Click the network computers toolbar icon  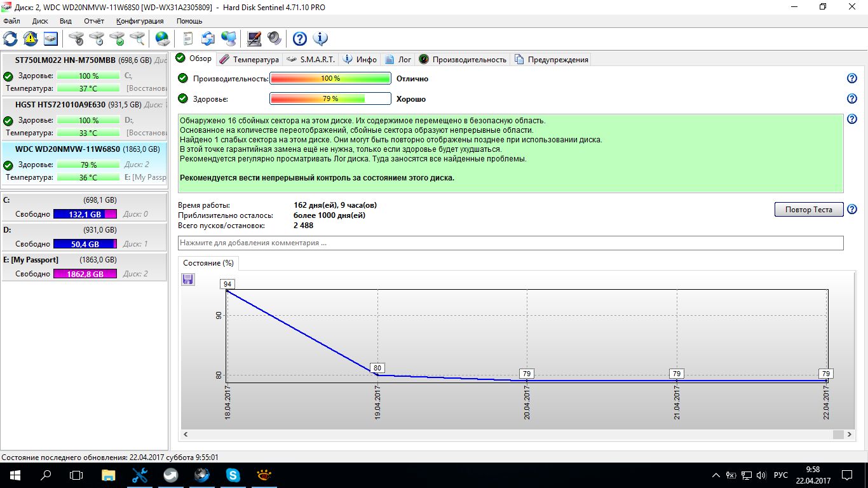pos(229,39)
